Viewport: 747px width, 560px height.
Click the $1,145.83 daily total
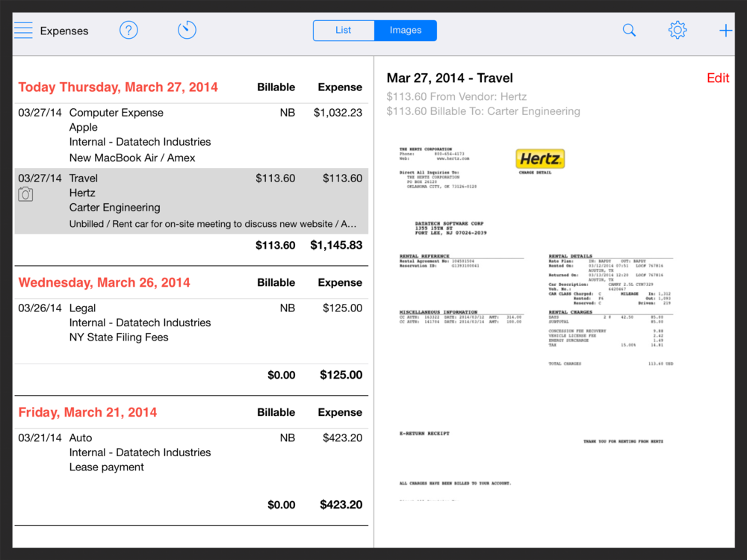point(336,245)
